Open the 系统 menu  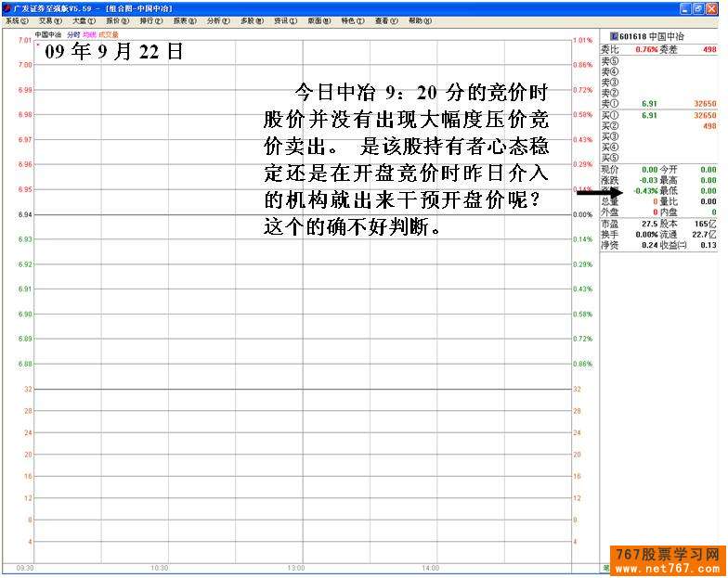coord(17,20)
